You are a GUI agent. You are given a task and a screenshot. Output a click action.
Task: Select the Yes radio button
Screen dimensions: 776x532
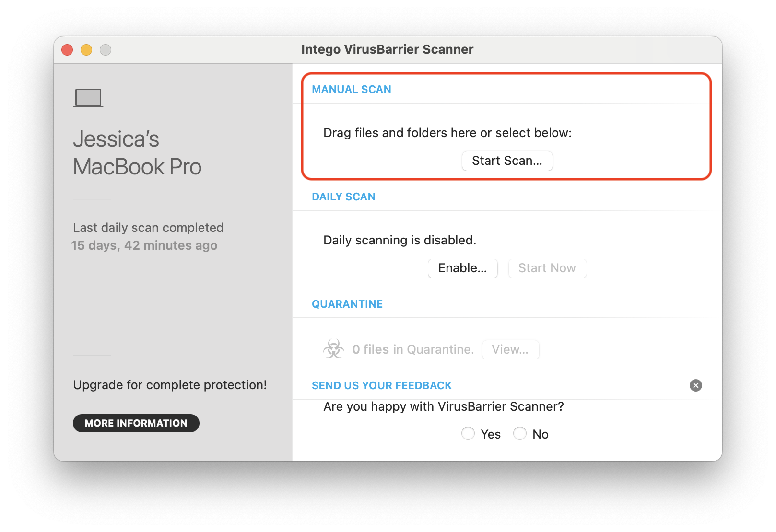pyautogui.click(x=468, y=434)
